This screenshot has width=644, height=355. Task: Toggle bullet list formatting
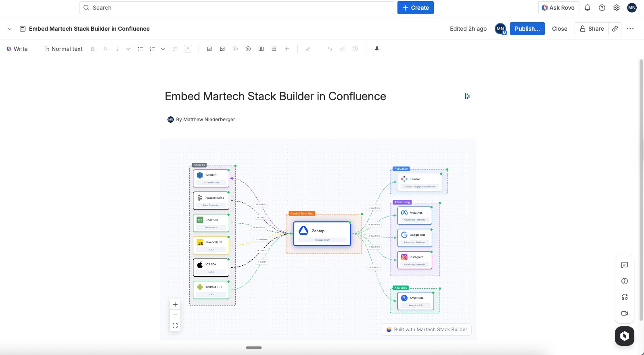[x=140, y=49]
